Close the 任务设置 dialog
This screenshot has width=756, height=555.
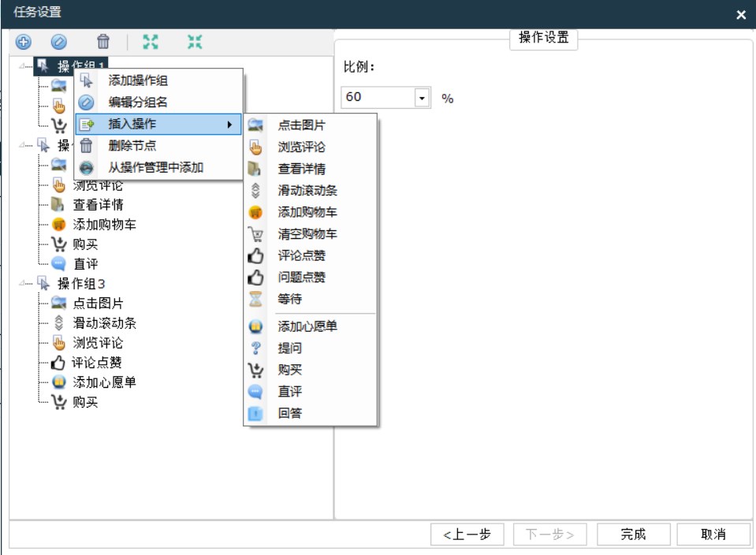tap(741, 15)
